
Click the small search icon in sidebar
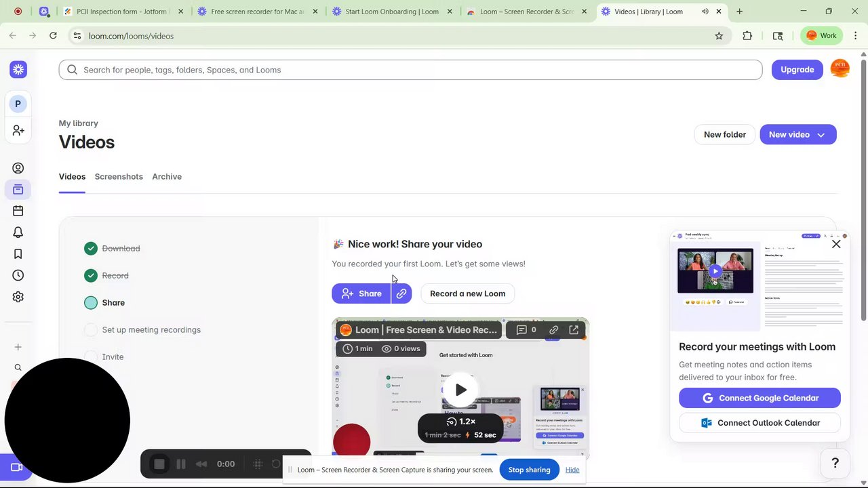[x=18, y=367]
